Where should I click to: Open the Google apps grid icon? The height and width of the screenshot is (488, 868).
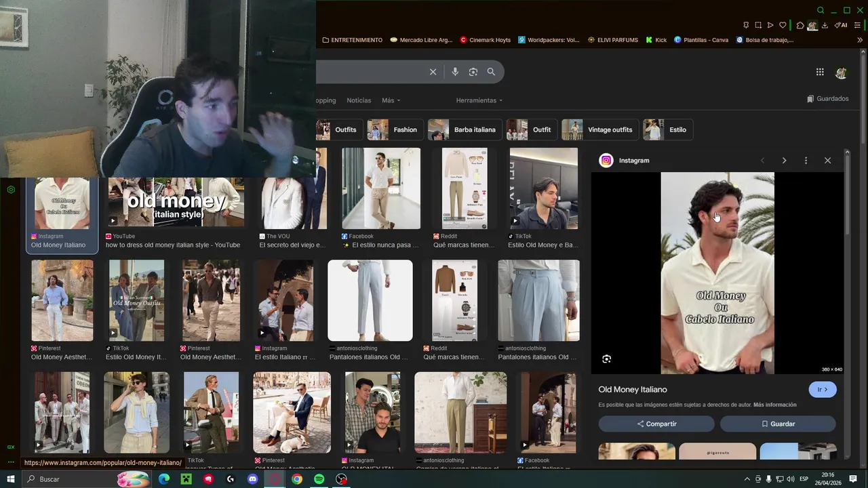(x=820, y=72)
